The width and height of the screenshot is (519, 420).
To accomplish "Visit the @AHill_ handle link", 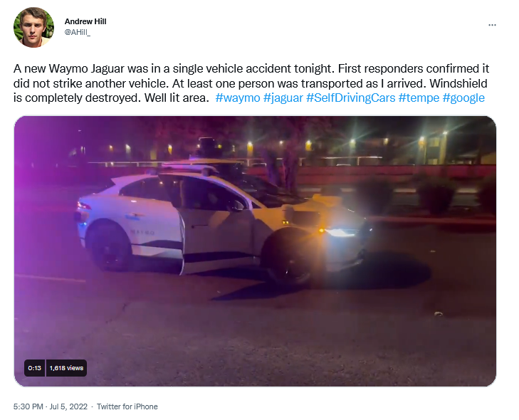I will (78, 32).
